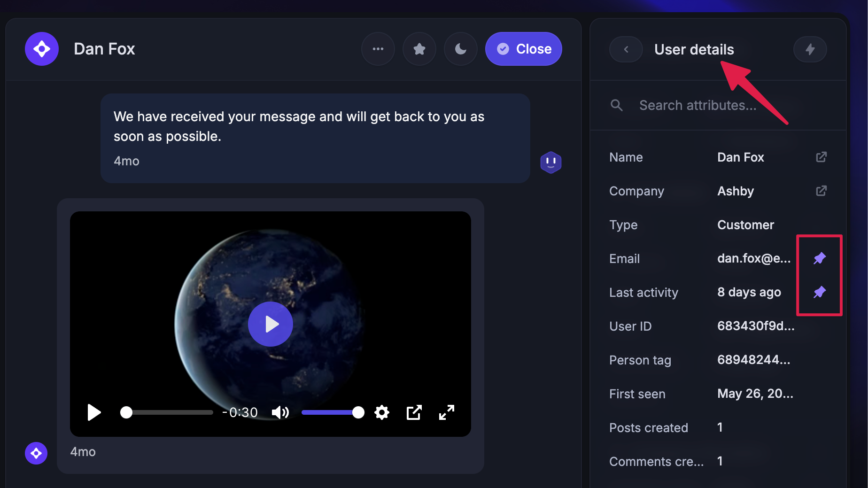Adjust the video volume slider
868x488 pixels.
click(332, 412)
